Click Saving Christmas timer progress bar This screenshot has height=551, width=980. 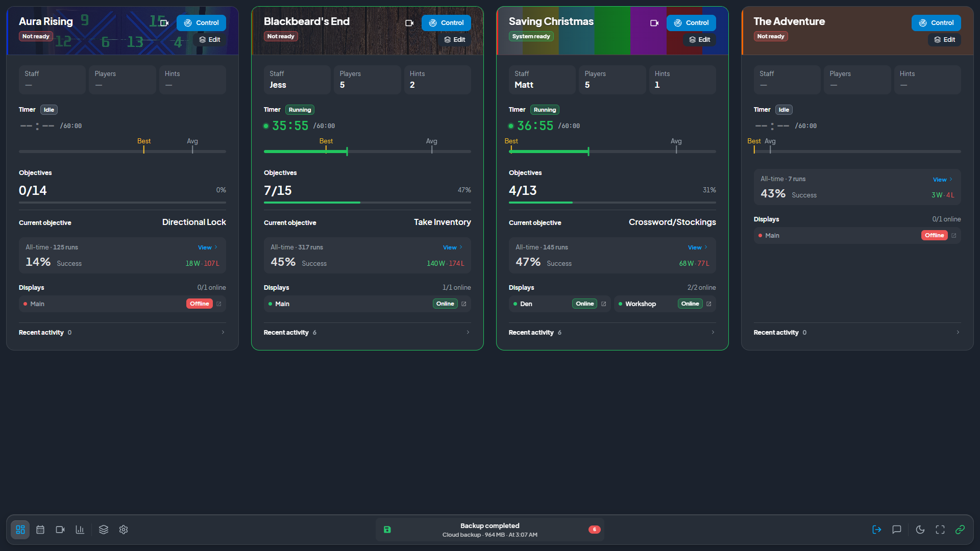click(612, 152)
